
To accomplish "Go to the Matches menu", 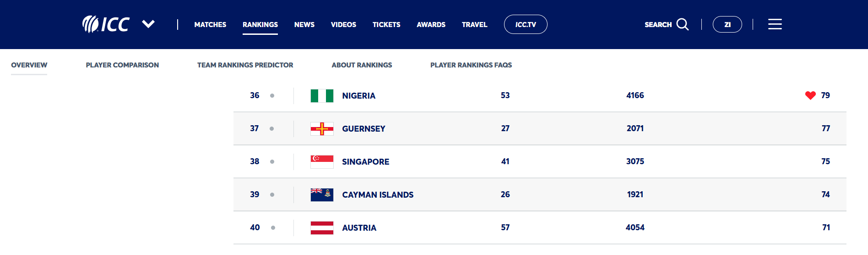I will click(x=210, y=25).
